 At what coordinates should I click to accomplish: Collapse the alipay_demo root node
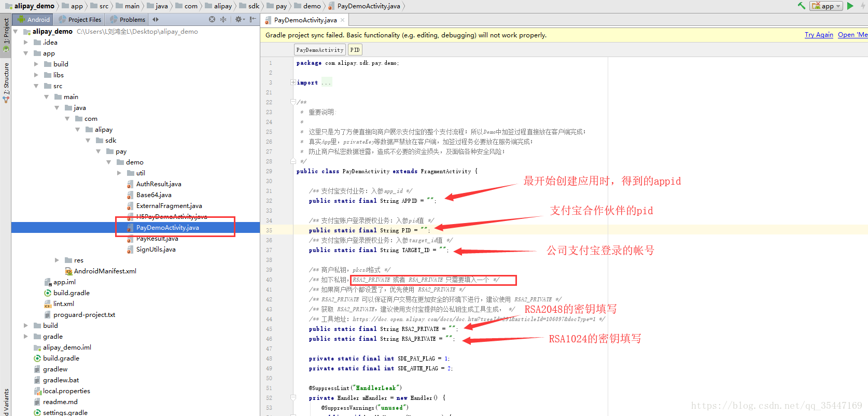point(16,32)
